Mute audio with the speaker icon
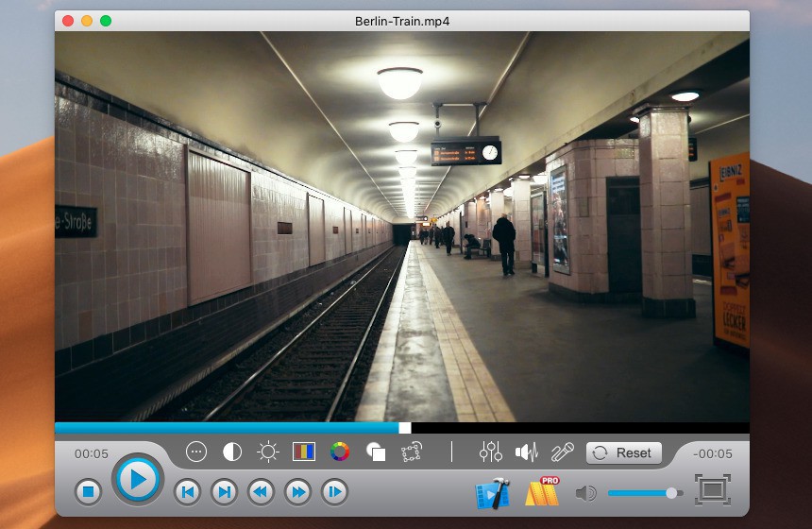This screenshot has width=812, height=529. click(x=585, y=492)
